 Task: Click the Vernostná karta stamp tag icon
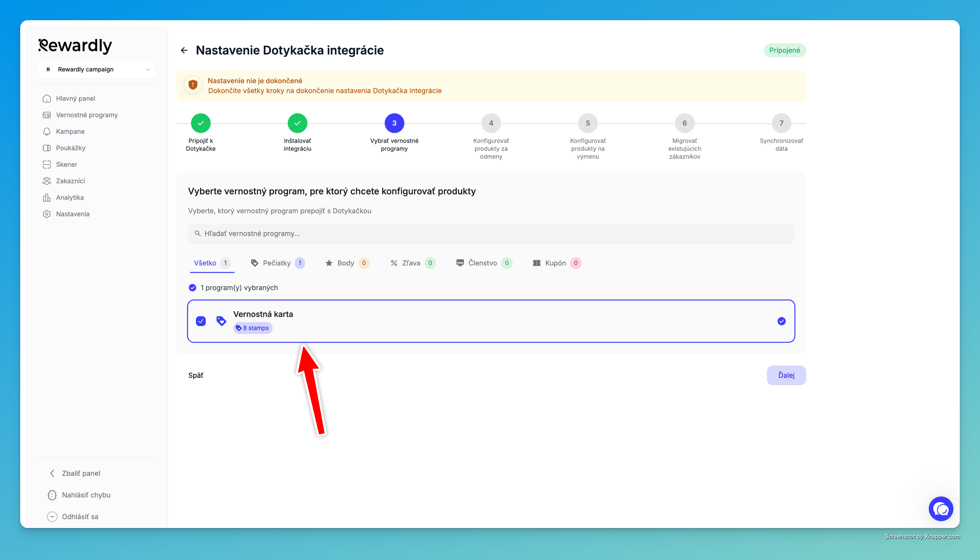(x=221, y=322)
